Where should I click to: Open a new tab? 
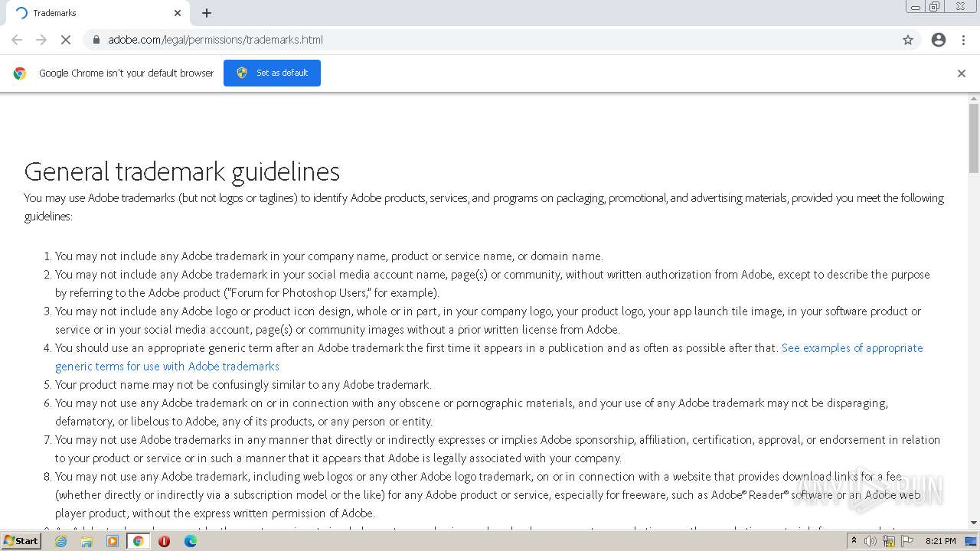pyautogui.click(x=207, y=13)
